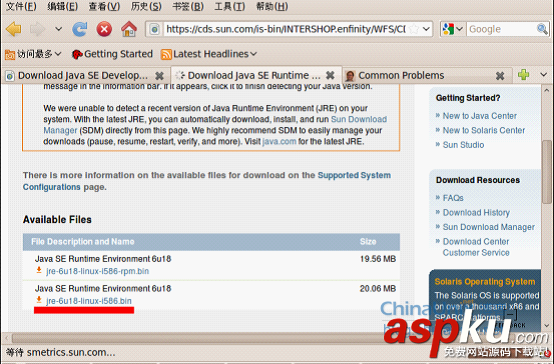
Task: Click download icon beside jre-6u18-linux-i586-rpm.bin
Action: 39,270
